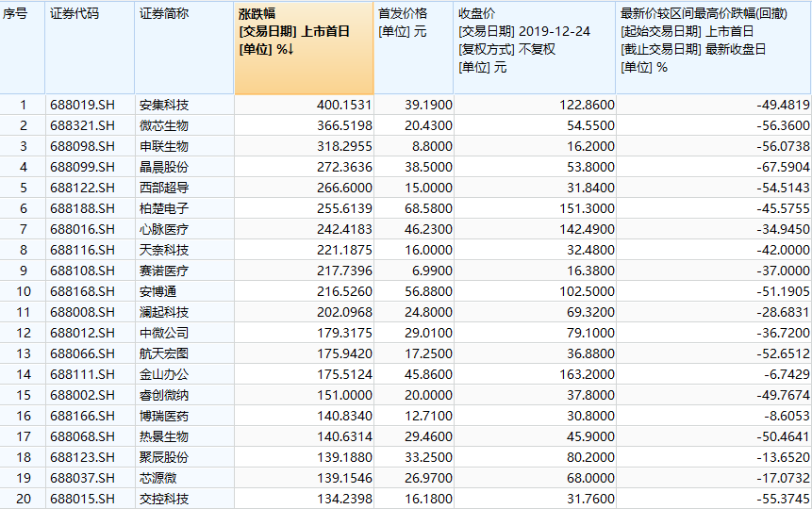The width and height of the screenshot is (812, 509).
Task: Click the 证券简称 column header
Action: [184, 48]
